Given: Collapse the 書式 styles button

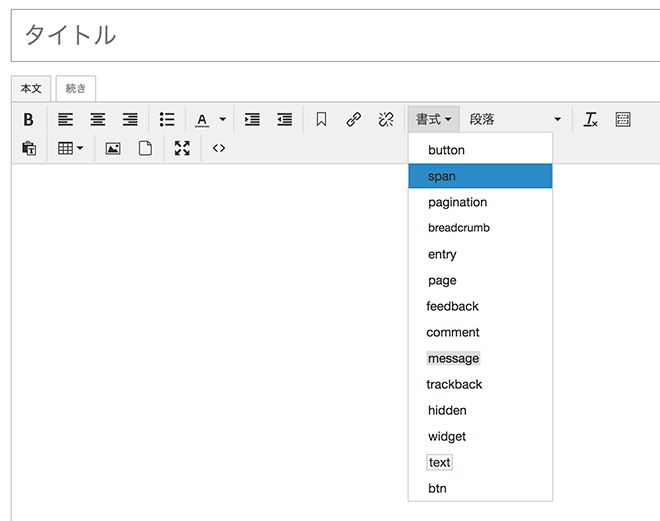Looking at the screenshot, I should pyautogui.click(x=433, y=119).
